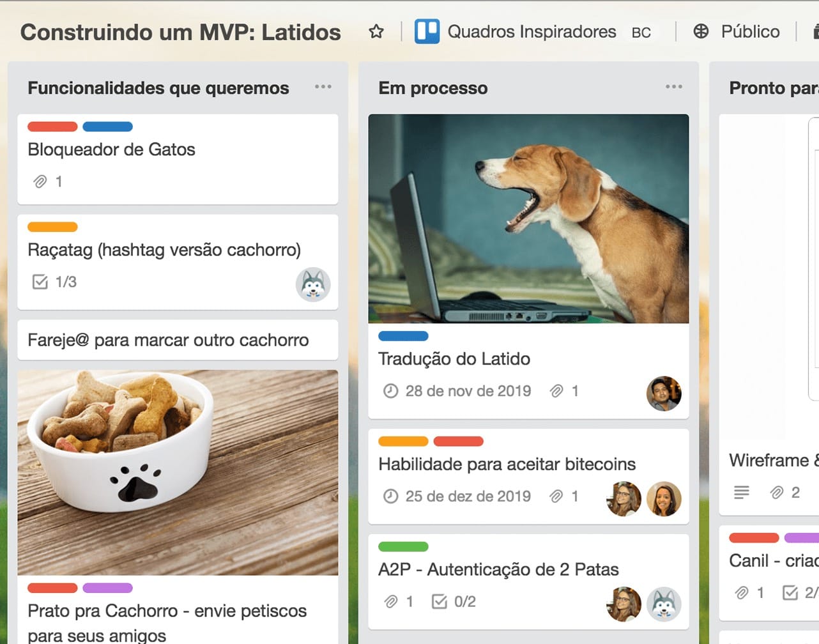Click the globe icon next to Público
The height and width of the screenshot is (644, 819).
click(700, 31)
